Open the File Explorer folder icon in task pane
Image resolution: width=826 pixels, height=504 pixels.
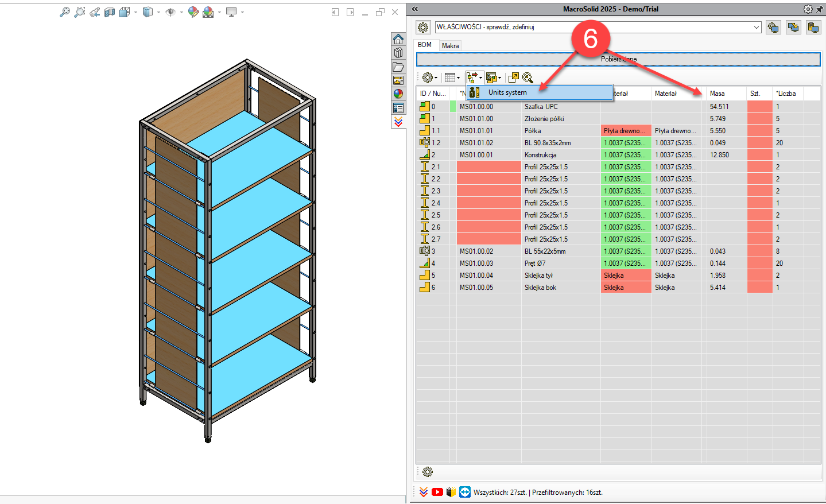click(398, 67)
